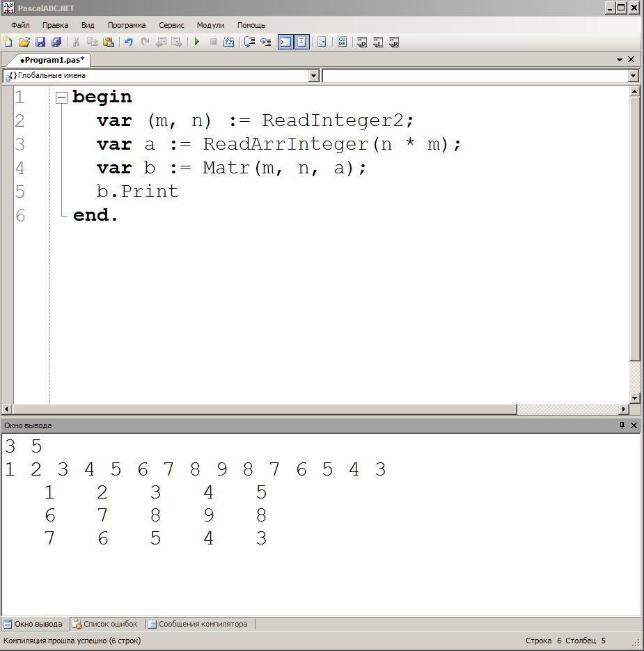Compile the program icon
Viewport: 644px width, 651px height.
pos(229,42)
